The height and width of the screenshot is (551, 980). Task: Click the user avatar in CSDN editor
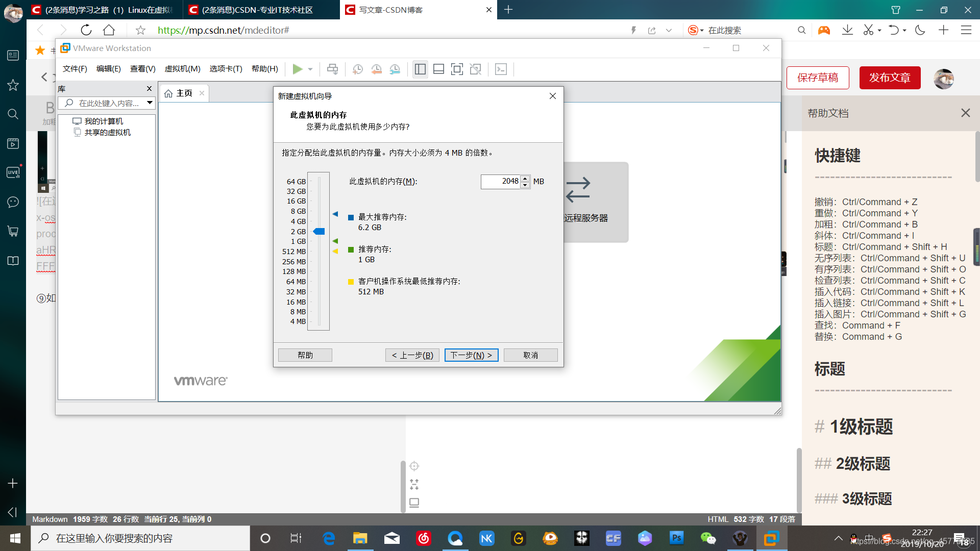tap(944, 79)
